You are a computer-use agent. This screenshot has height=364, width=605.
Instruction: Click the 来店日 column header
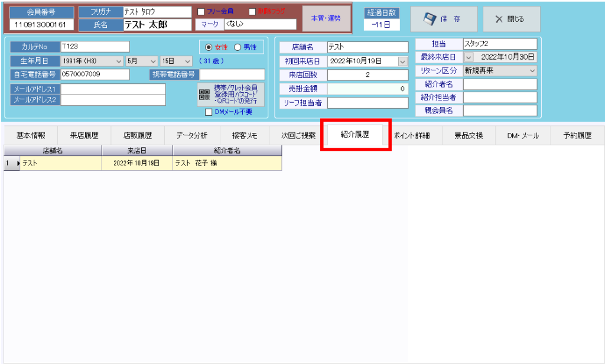click(137, 151)
